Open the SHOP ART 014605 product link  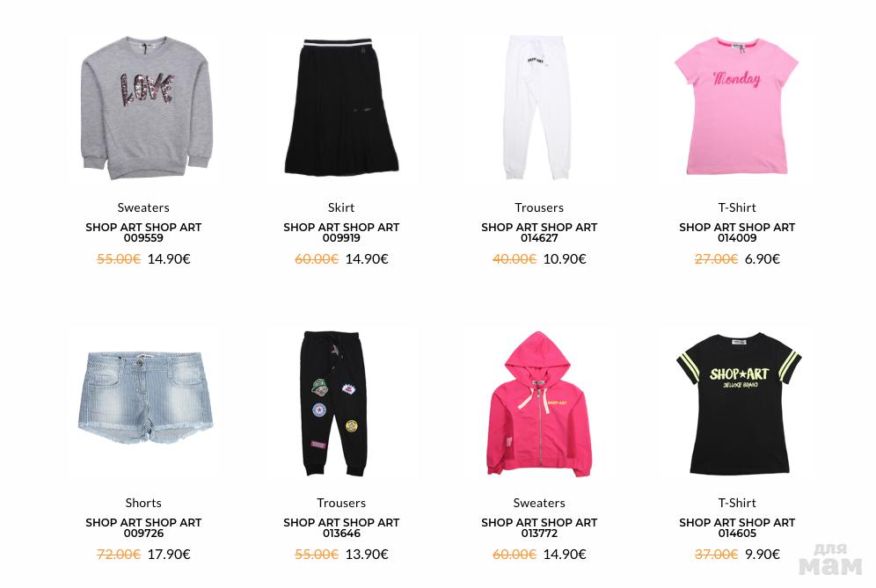(x=737, y=527)
